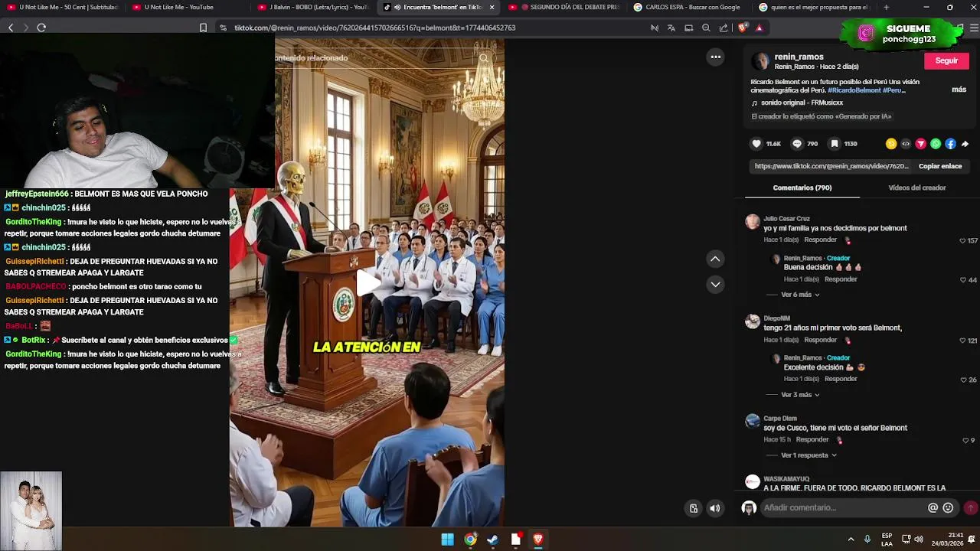Go to the next video with down arrow
The width and height of the screenshot is (980, 551).
coord(715,284)
